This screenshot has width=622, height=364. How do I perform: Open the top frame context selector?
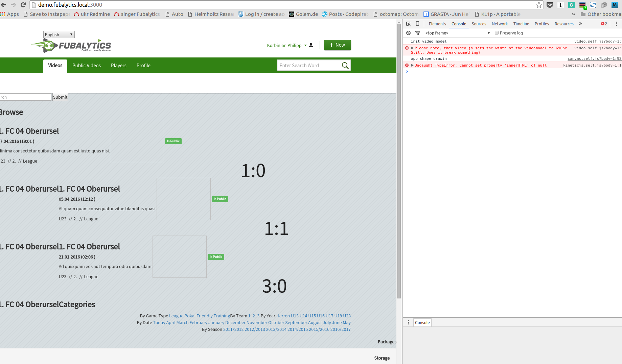coord(458,33)
